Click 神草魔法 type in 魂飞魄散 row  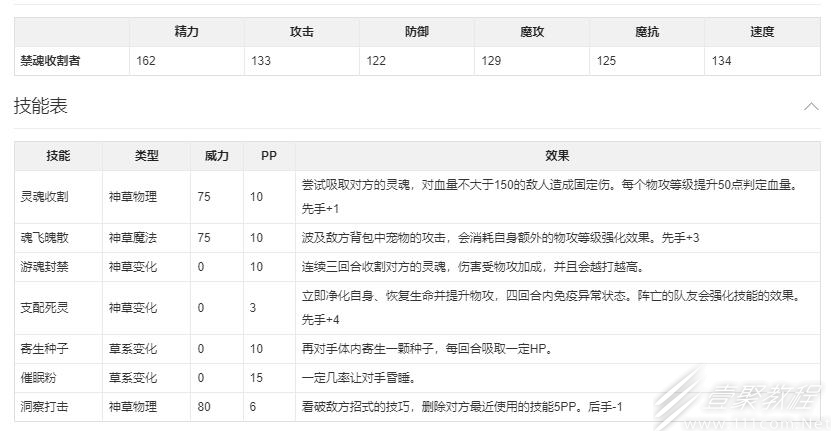(133, 238)
